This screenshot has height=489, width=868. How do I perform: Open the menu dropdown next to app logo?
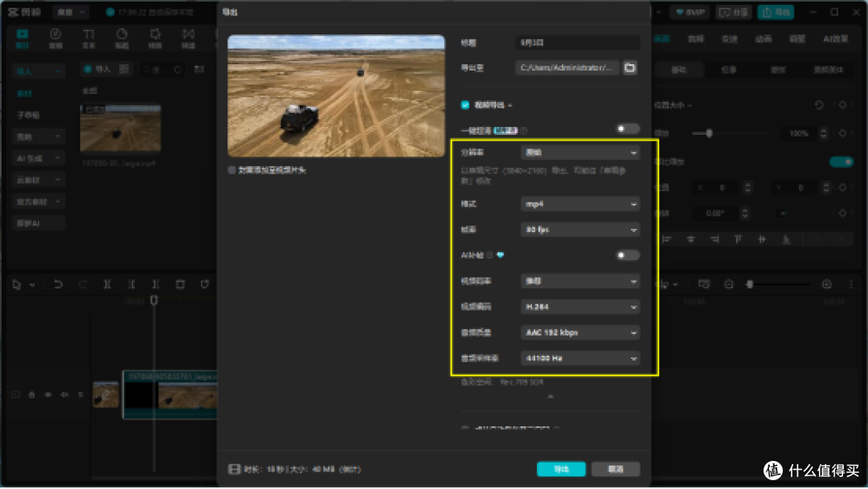[x=72, y=11]
